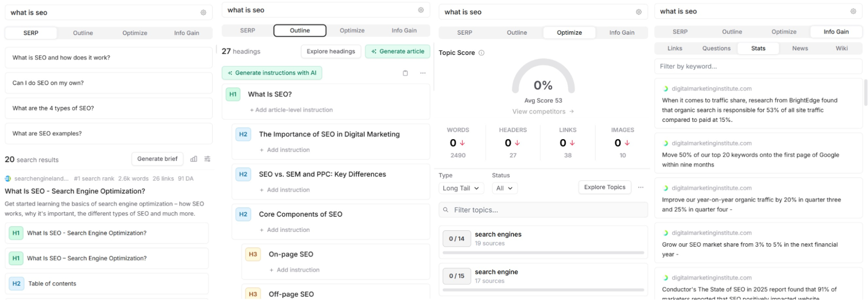Image resolution: width=868 pixels, height=300 pixels.
Task: Click the progress bar under 'search engines'
Action: point(543,253)
